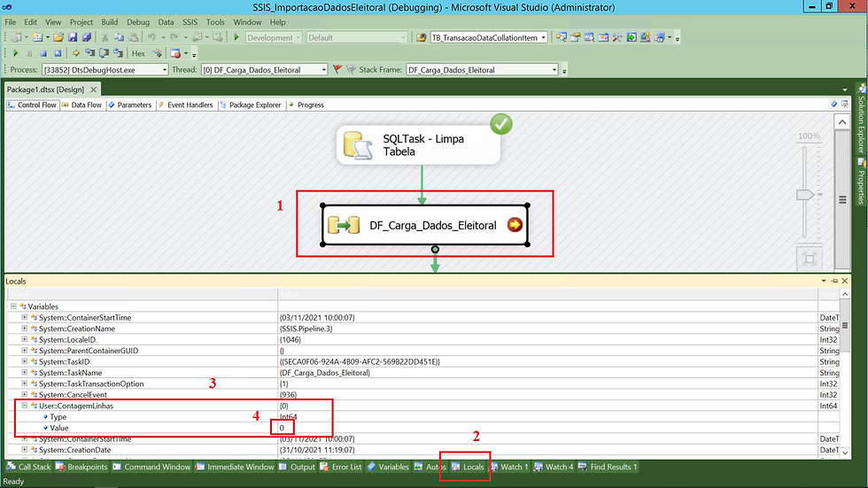Switch to the Data Flow tab

(x=81, y=105)
